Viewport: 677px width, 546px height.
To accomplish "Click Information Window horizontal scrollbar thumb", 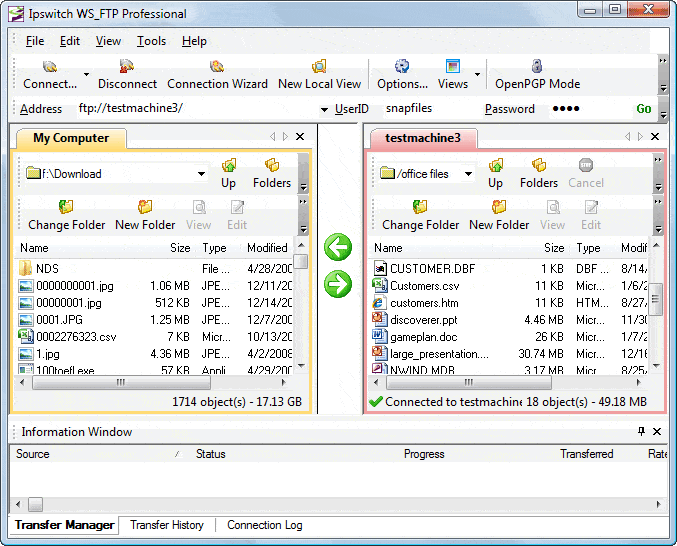I will click(35, 504).
